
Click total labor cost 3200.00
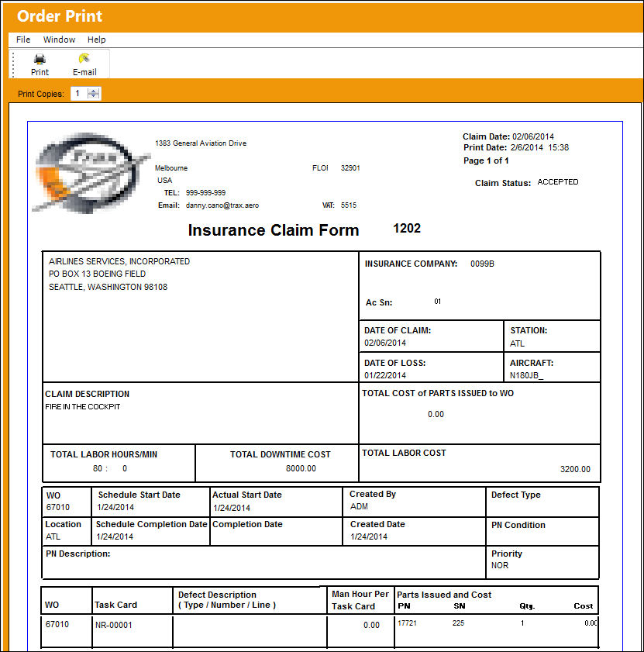(575, 470)
